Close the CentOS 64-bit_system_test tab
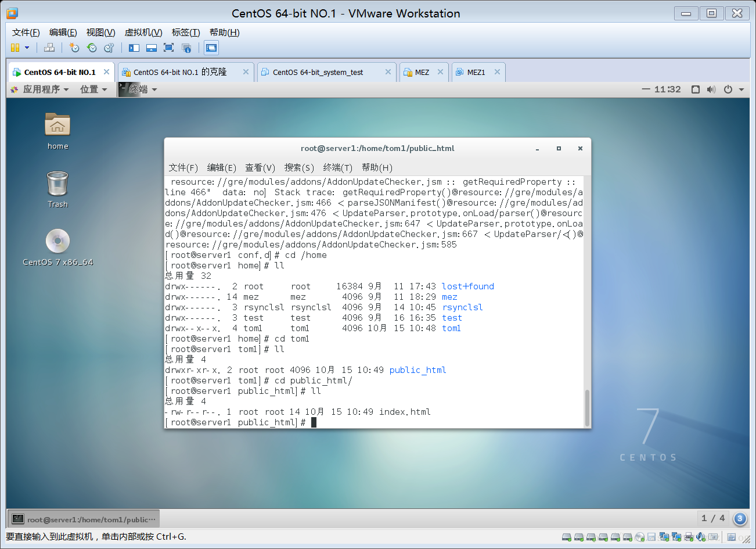The height and width of the screenshot is (549, 756). pyautogui.click(x=388, y=72)
